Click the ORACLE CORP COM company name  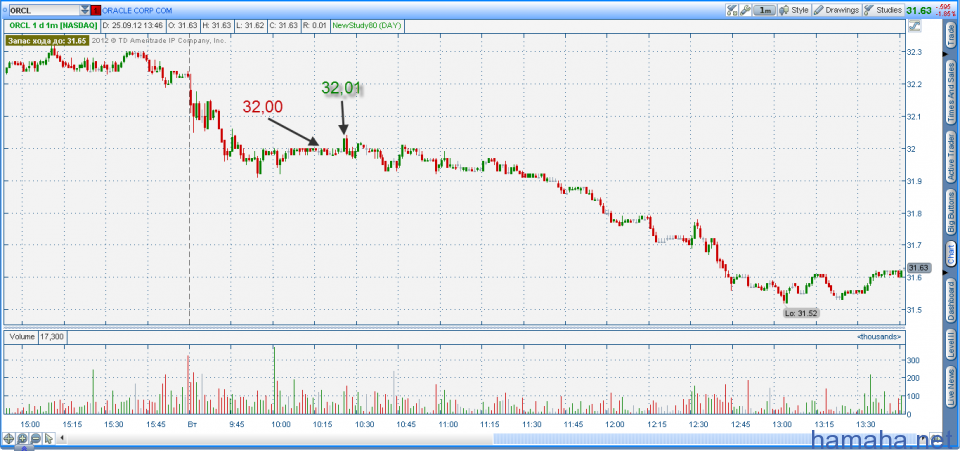click(137, 10)
